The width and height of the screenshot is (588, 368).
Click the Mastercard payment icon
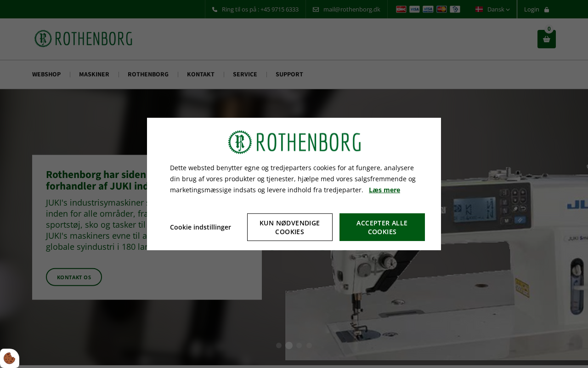[x=441, y=9]
